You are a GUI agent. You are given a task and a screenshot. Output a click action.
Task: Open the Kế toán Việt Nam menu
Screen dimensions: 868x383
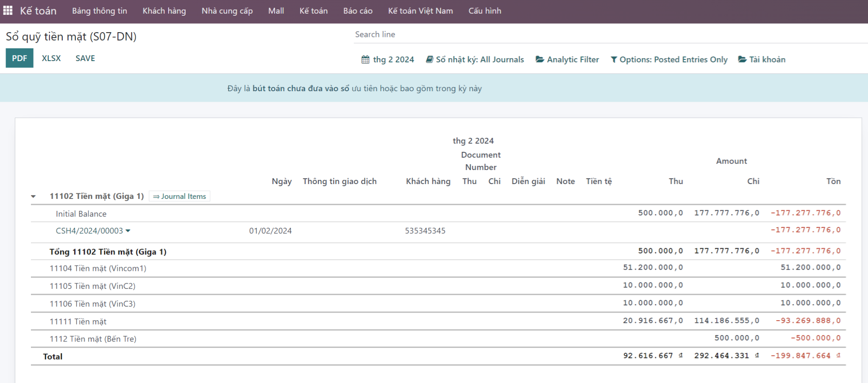click(420, 11)
